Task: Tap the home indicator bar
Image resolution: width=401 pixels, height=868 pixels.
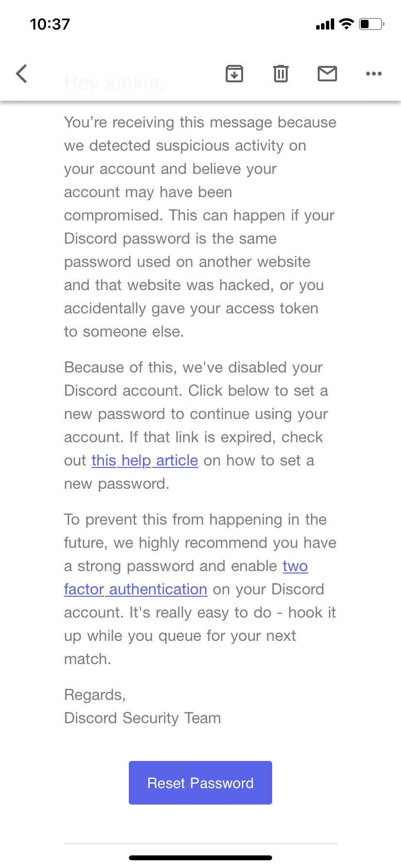Action: tap(200, 858)
